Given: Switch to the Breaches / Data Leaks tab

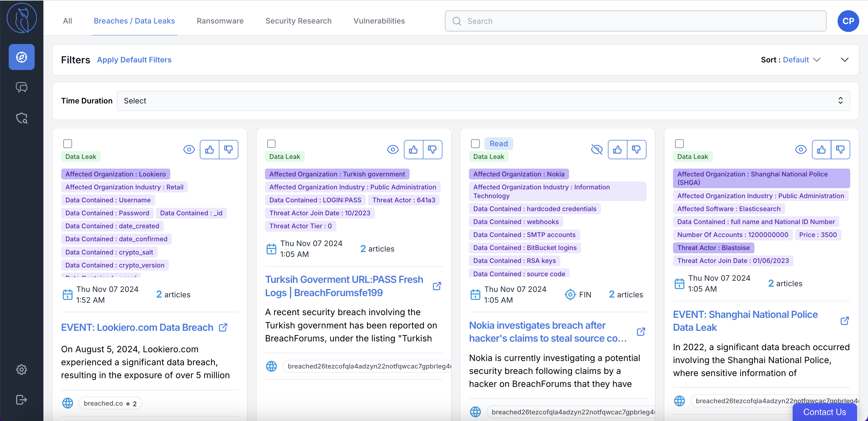Looking at the screenshot, I should [x=134, y=21].
